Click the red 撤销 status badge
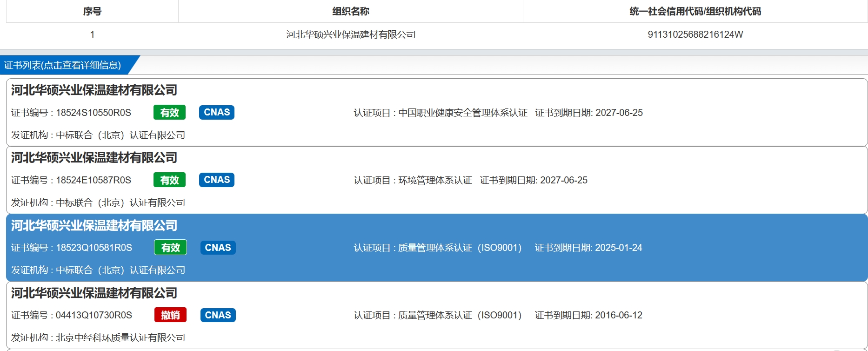Viewport: 868px width, 351px height. [170, 315]
